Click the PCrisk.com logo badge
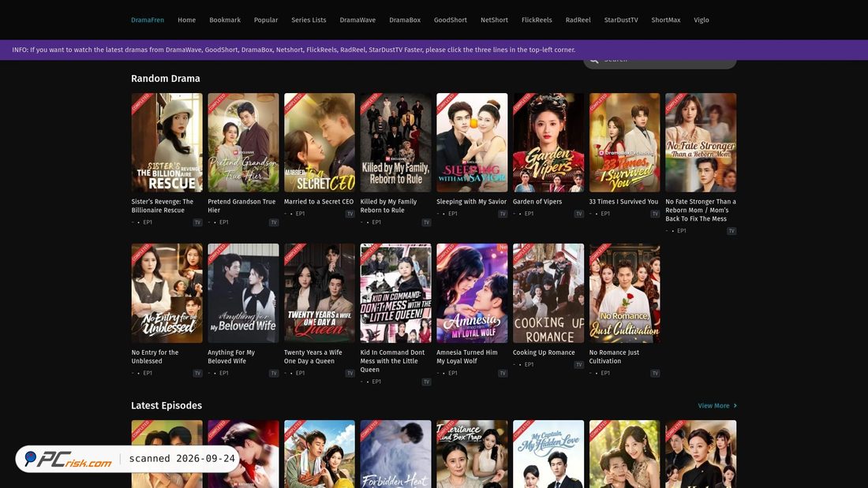 click(x=69, y=459)
